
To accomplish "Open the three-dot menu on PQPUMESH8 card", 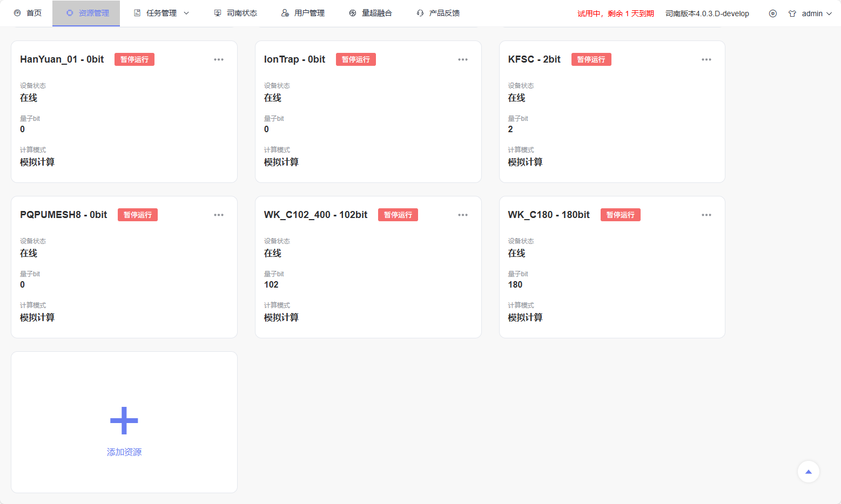I will pyautogui.click(x=219, y=215).
